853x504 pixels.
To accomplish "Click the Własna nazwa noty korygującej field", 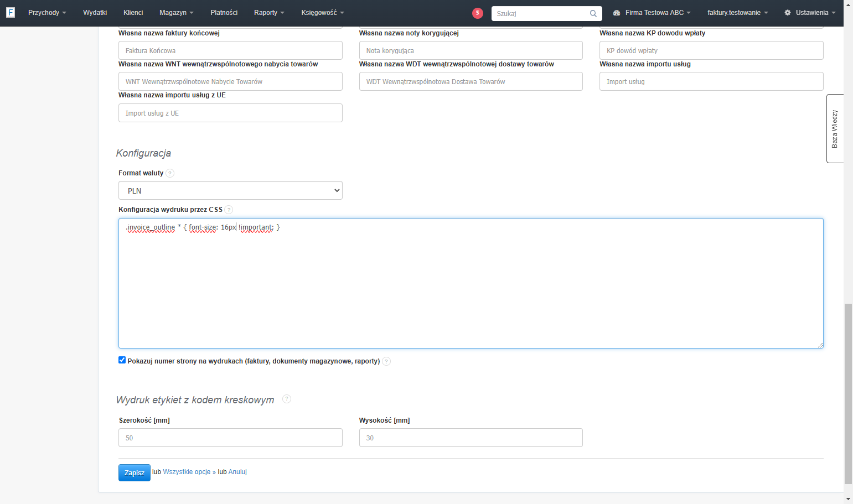I will pos(471,50).
